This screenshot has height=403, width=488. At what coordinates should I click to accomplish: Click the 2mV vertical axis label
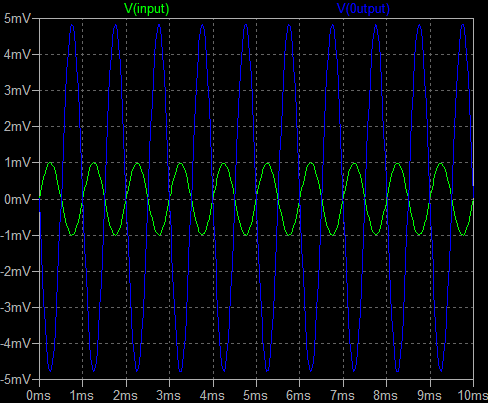point(17,126)
